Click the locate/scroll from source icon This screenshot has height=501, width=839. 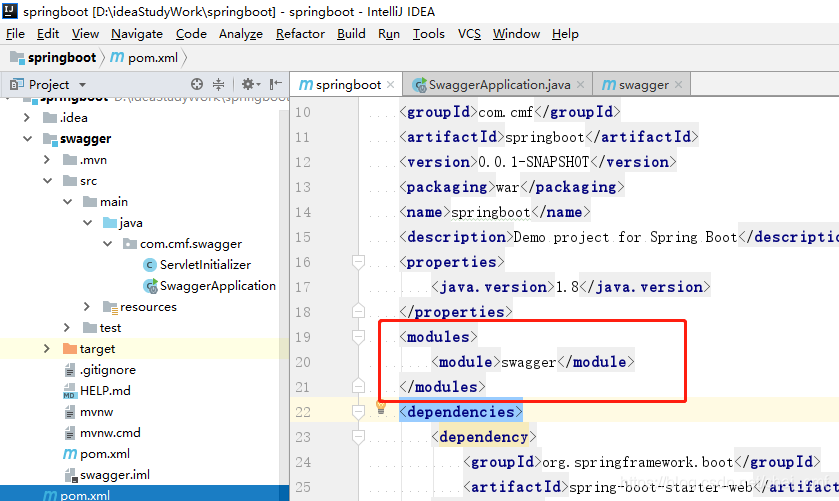(197, 84)
